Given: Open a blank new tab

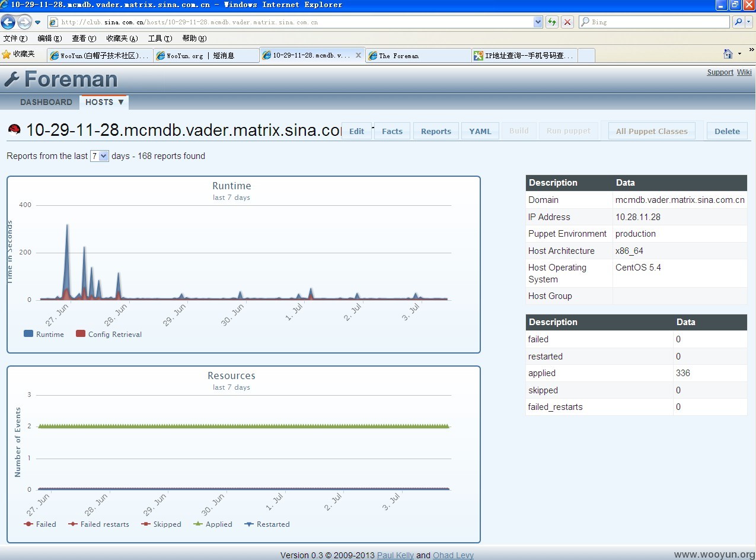Looking at the screenshot, I should pyautogui.click(x=586, y=56).
